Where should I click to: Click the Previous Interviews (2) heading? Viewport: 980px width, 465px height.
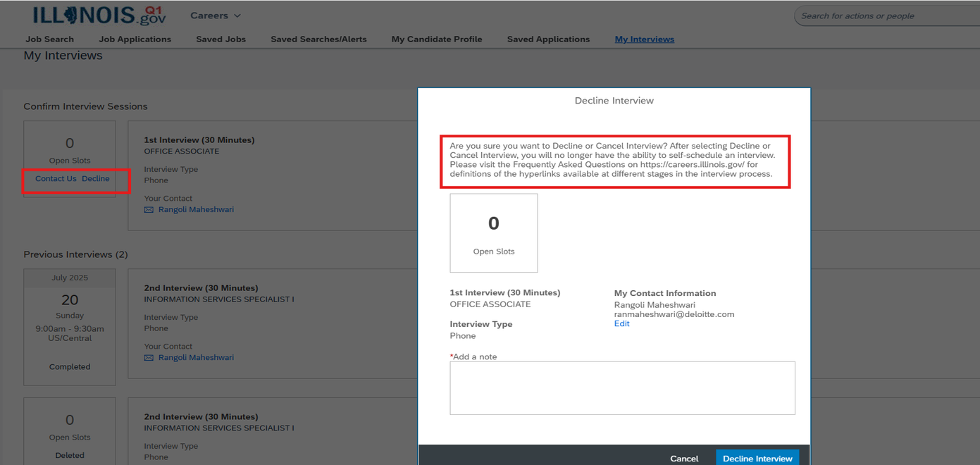[76, 254]
